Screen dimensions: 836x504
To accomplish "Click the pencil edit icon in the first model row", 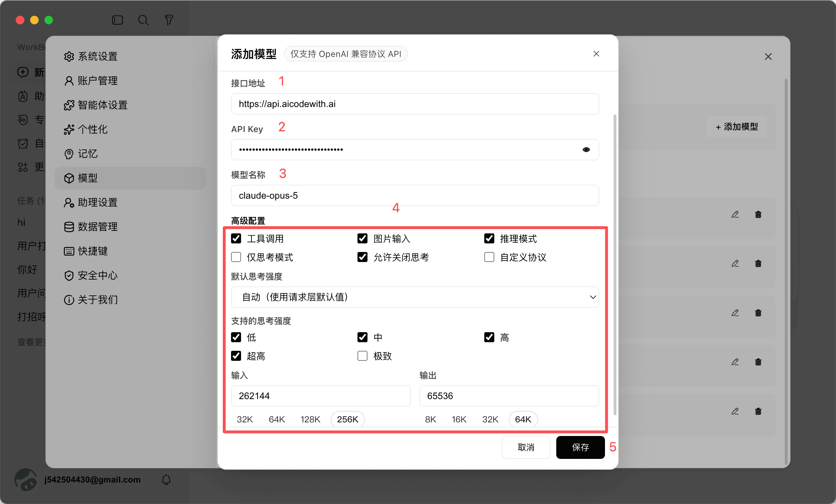I will pyautogui.click(x=735, y=214).
